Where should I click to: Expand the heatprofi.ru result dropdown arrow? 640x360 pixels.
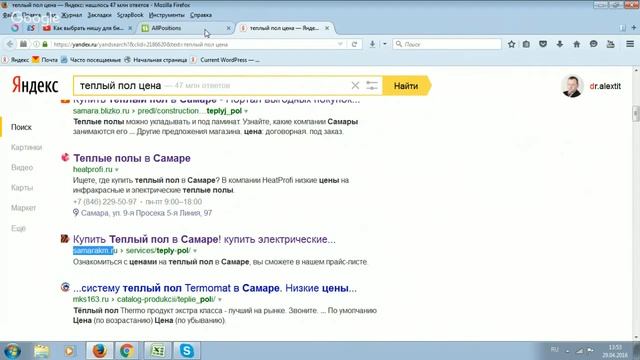point(117,170)
